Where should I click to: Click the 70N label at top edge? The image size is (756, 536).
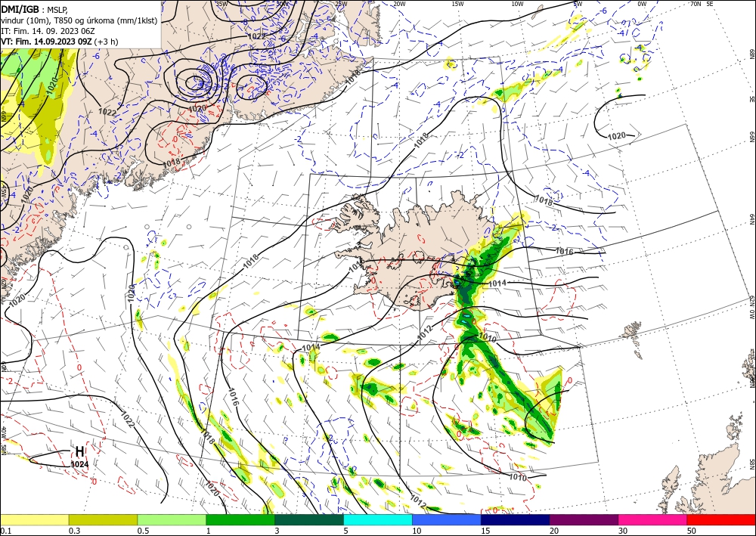[696, 3]
